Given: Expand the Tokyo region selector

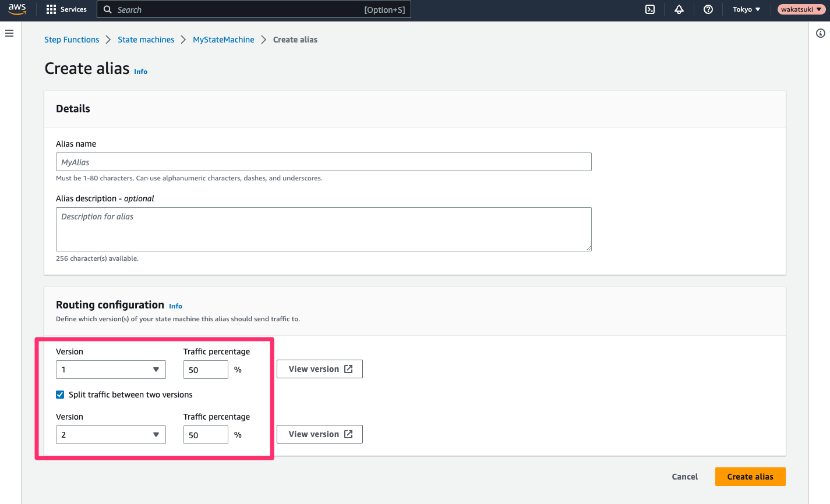Looking at the screenshot, I should click(746, 9).
